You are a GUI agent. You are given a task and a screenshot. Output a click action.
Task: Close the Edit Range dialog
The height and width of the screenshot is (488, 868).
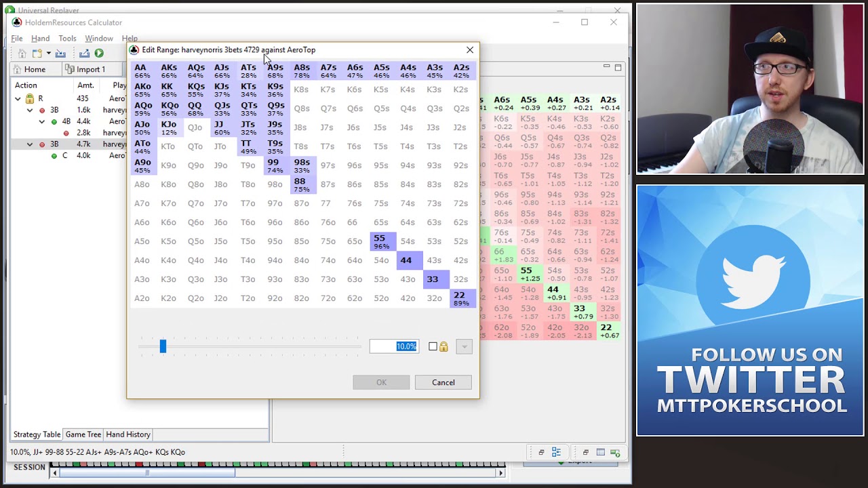click(470, 49)
